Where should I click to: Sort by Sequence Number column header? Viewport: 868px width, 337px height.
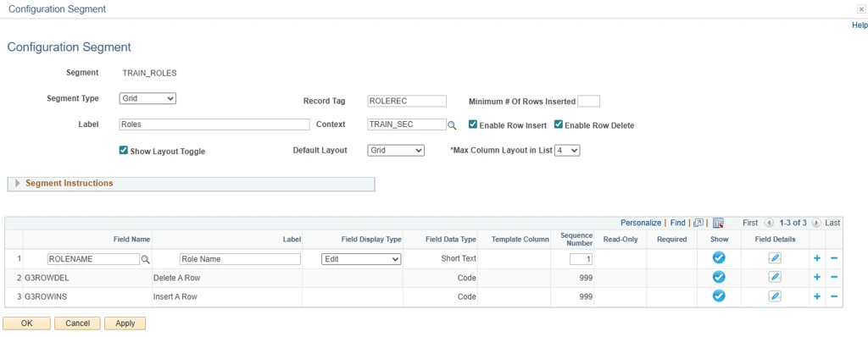(x=576, y=240)
